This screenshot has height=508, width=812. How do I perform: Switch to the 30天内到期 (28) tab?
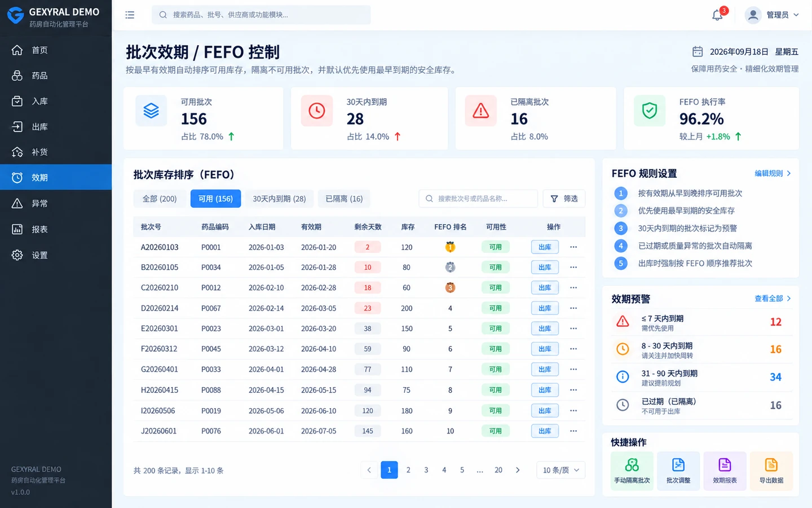click(279, 199)
